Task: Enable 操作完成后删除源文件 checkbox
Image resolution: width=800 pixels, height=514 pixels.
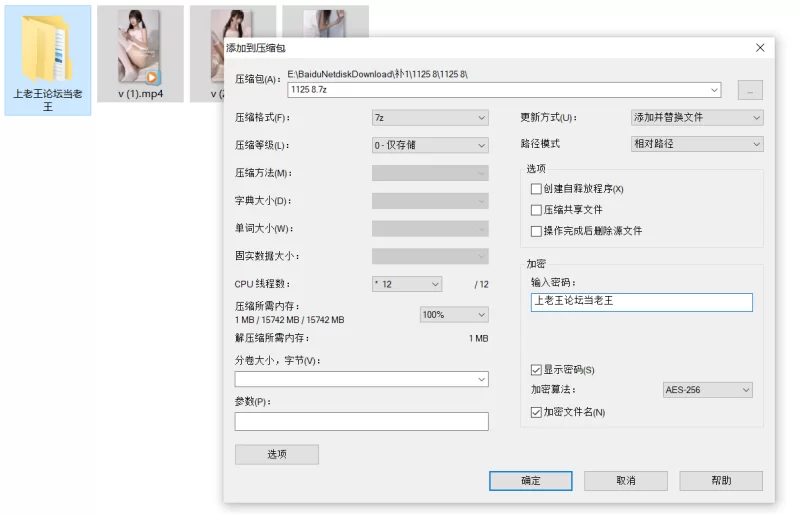Action: coord(536,231)
